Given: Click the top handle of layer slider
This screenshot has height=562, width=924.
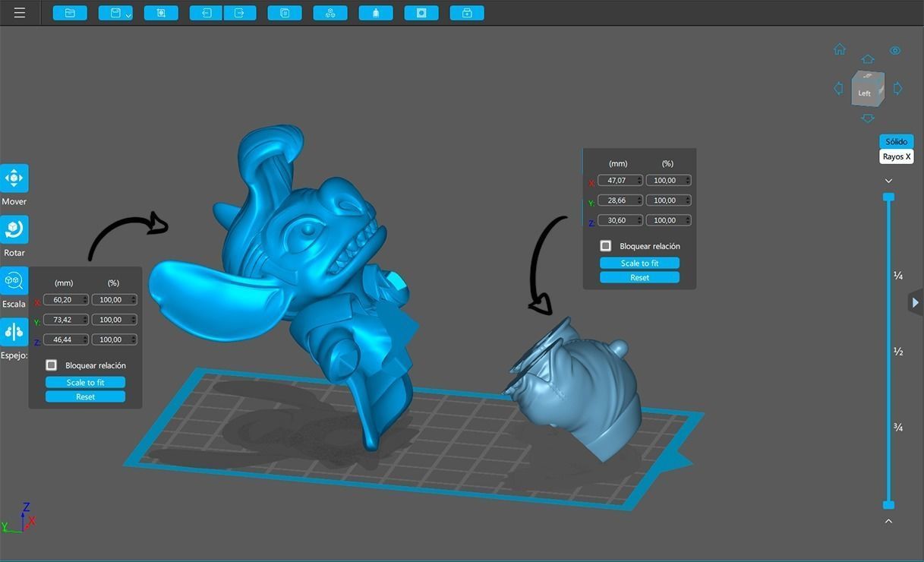Looking at the screenshot, I should pos(888,197).
